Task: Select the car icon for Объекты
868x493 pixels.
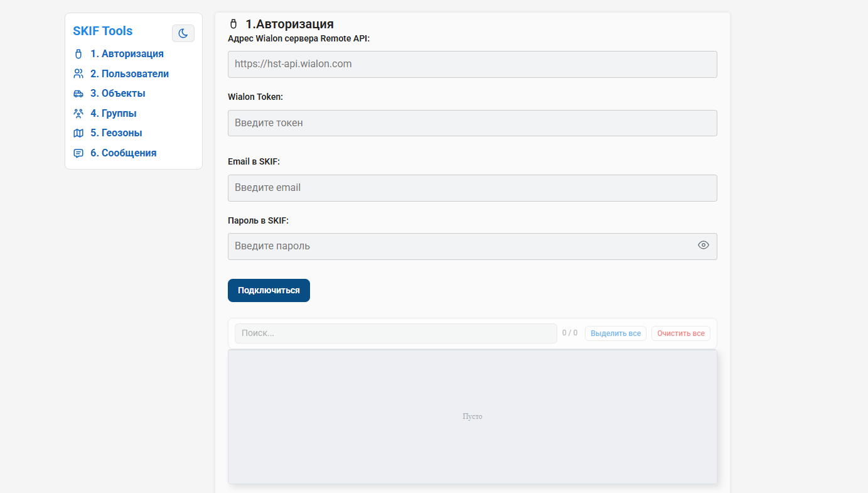Action: (78, 94)
